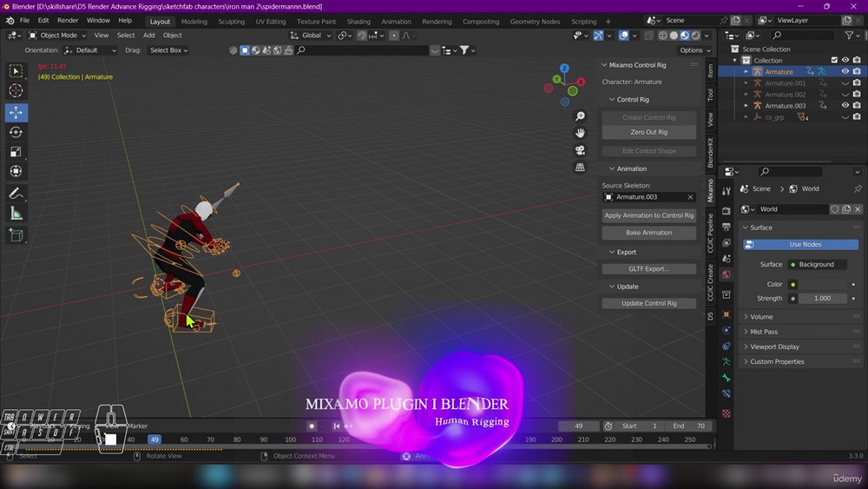This screenshot has width=868, height=489.
Task: Jump to timeline start frame button
Action: [x=337, y=426]
